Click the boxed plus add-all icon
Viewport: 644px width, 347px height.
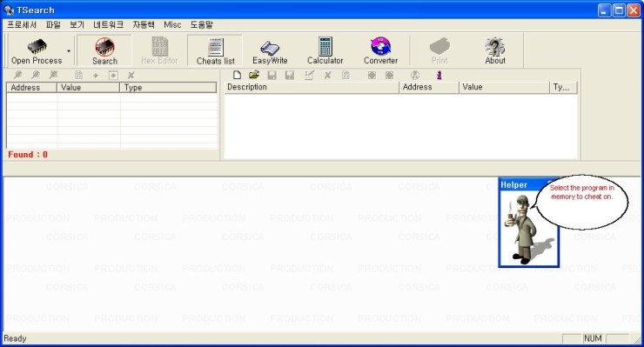pos(113,76)
